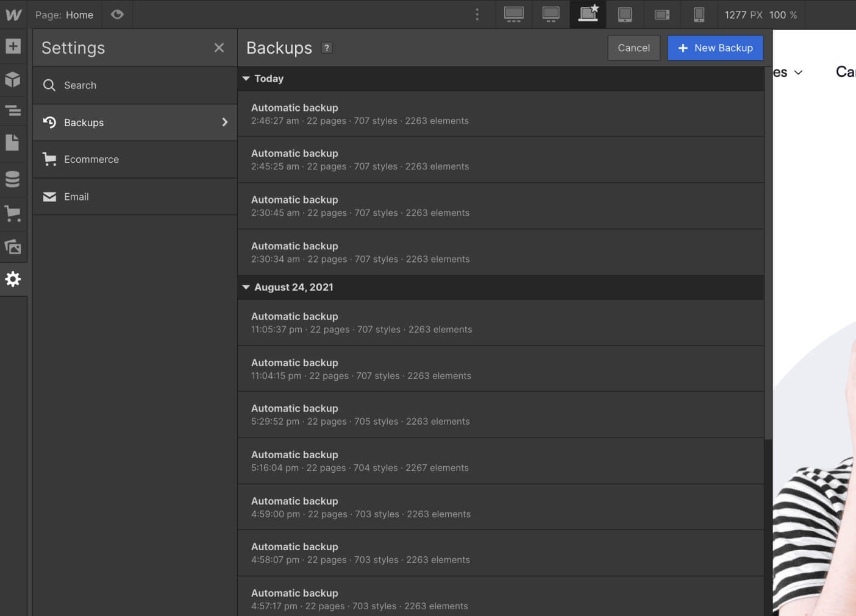Open the Add Elements panel
Viewport: 856px width, 616px height.
point(13,46)
